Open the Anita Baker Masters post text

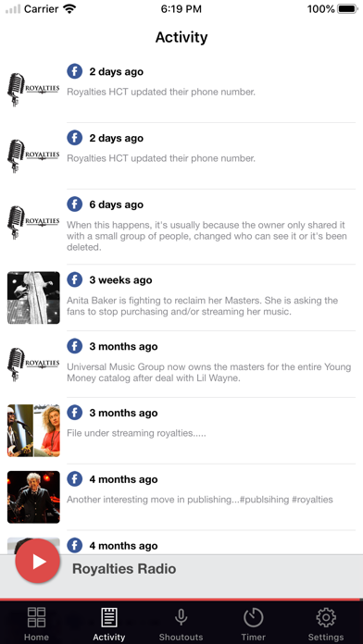point(202,306)
